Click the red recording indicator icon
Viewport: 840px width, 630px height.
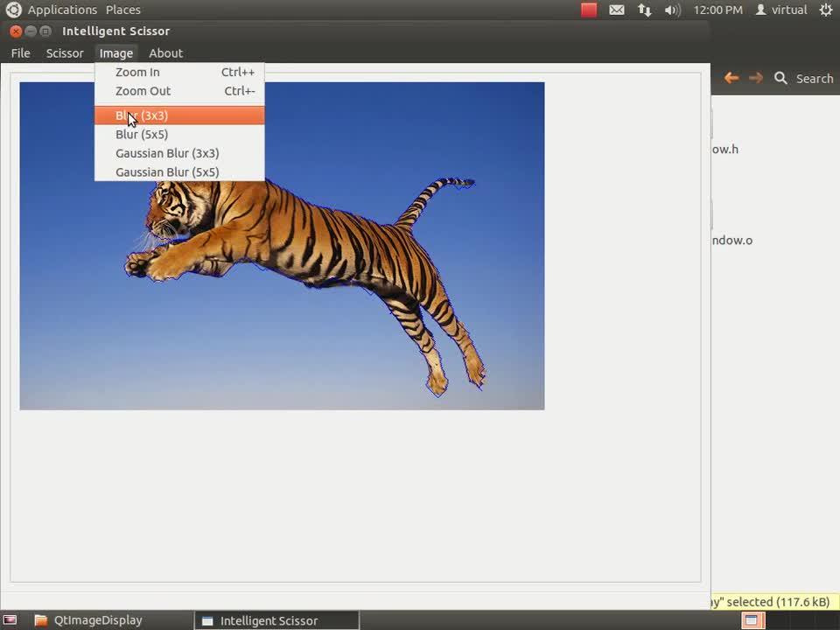589,10
